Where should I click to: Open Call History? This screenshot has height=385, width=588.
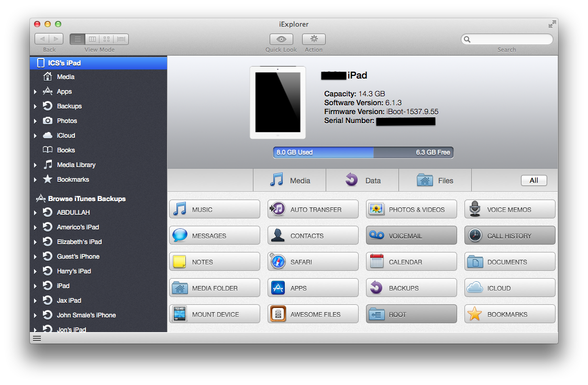509,236
